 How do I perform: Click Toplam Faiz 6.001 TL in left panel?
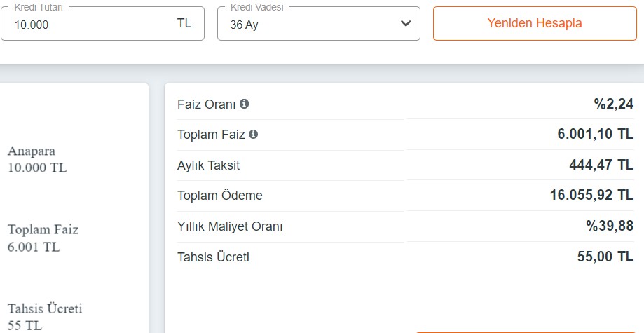(43, 238)
